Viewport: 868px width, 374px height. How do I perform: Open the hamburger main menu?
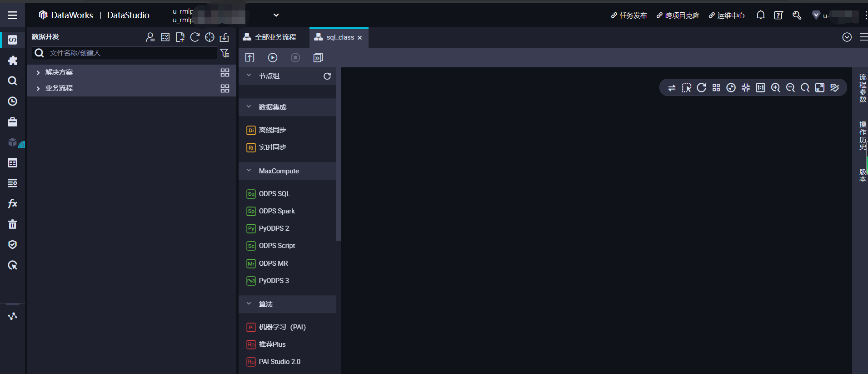(13, 15)
